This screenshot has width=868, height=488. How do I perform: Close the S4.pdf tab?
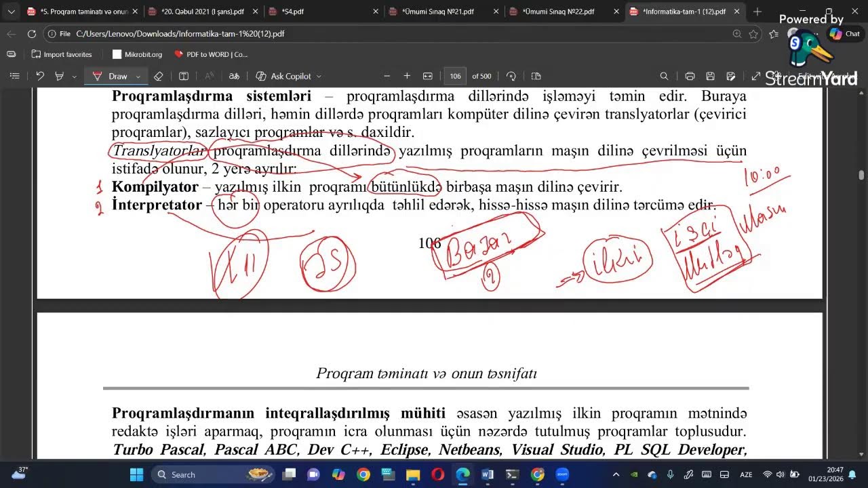375,12
